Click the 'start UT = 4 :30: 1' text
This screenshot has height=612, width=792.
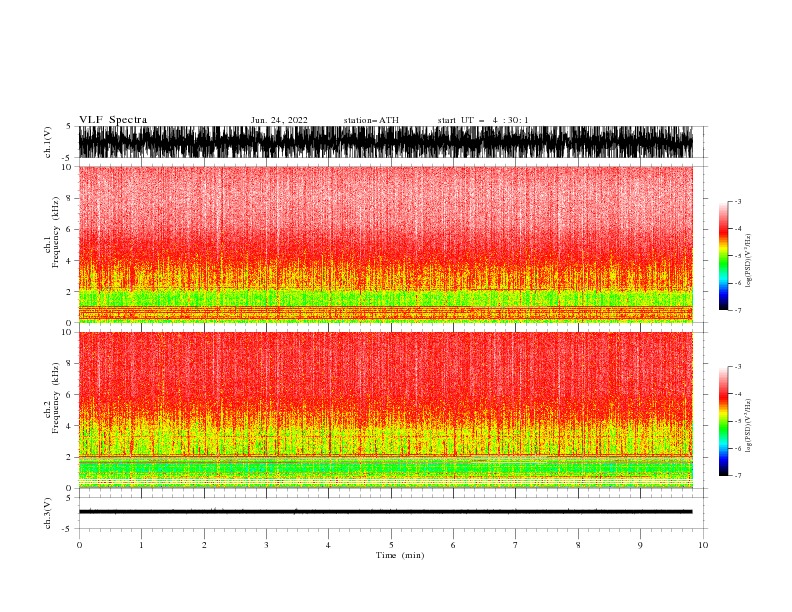tap(483, 120)
